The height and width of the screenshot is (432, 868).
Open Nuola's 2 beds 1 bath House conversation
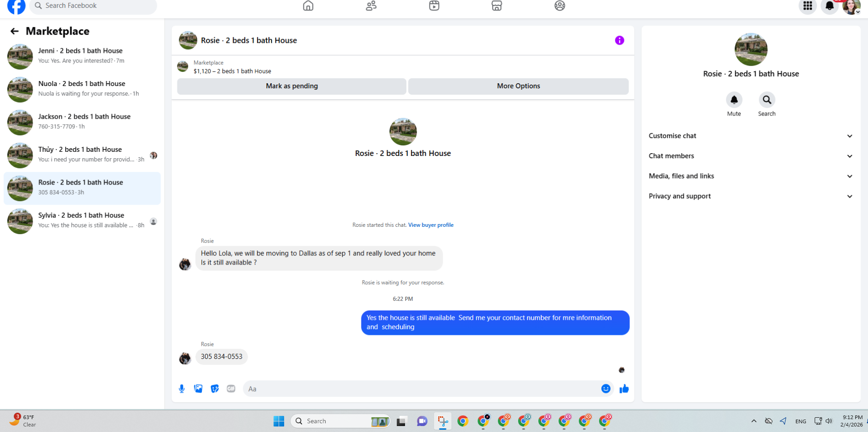[x=82, y=89]
